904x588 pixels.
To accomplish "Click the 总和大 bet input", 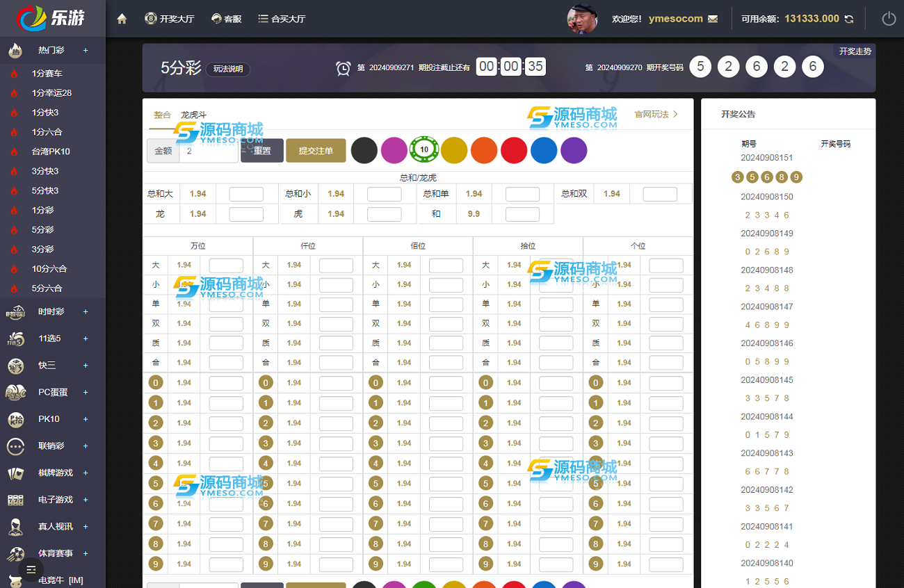I will (x=246, y=195).
